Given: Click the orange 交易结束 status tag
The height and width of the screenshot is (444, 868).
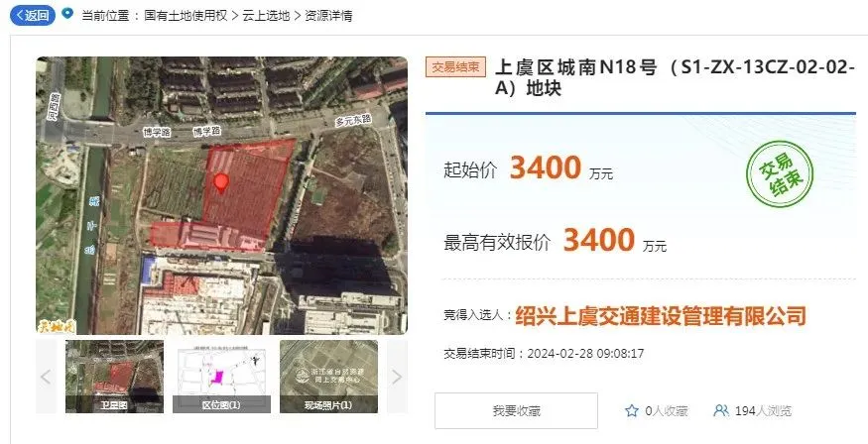Looking at the screenshot, I should pos(455,67).
